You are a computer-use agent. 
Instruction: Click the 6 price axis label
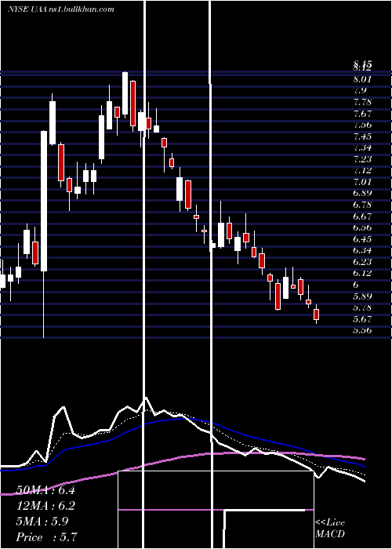356,285
